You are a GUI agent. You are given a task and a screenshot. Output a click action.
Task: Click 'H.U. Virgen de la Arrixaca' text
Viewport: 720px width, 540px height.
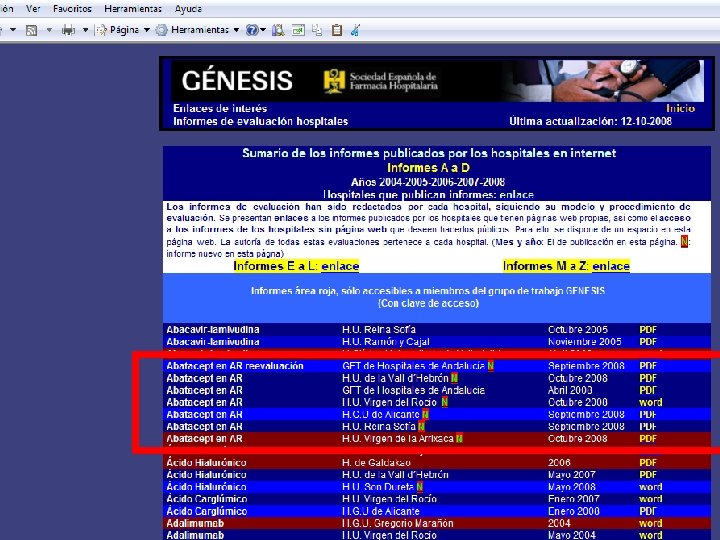[398, 439]
